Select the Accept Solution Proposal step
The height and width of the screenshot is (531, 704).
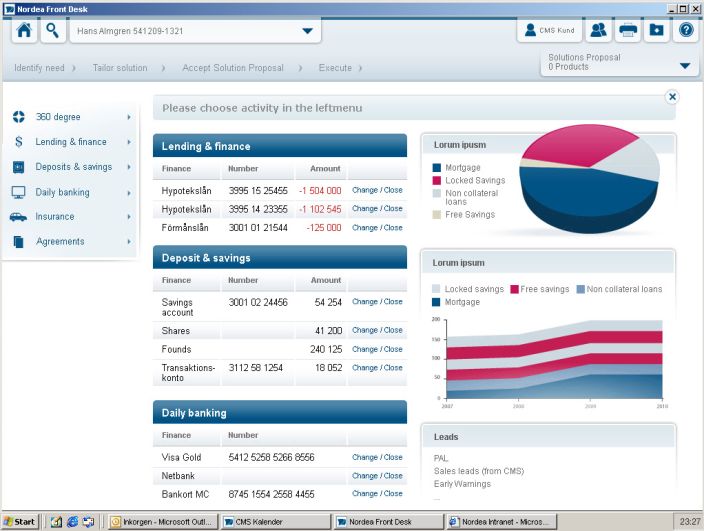pyautogui.click(x=233, y=68)
